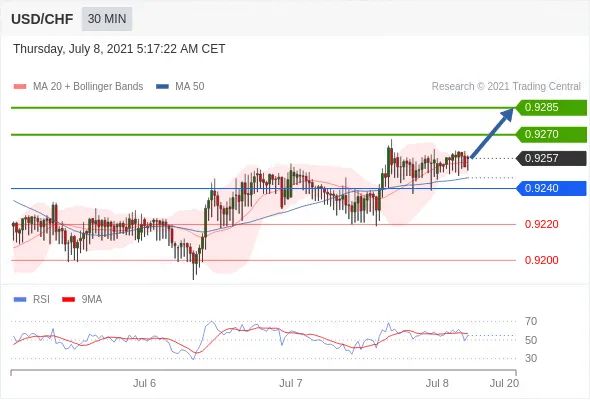Viewport: 590px width, 400px height.
Task: Select the 0.9257 current price tag
Action: [x=551, y=158]
